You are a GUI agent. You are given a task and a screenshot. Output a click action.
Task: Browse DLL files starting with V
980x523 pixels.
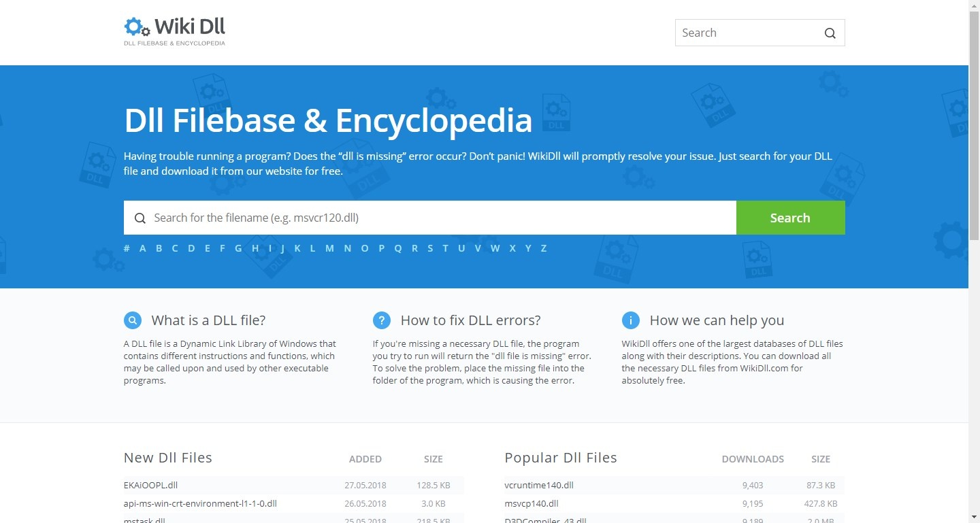coord(478,248)
